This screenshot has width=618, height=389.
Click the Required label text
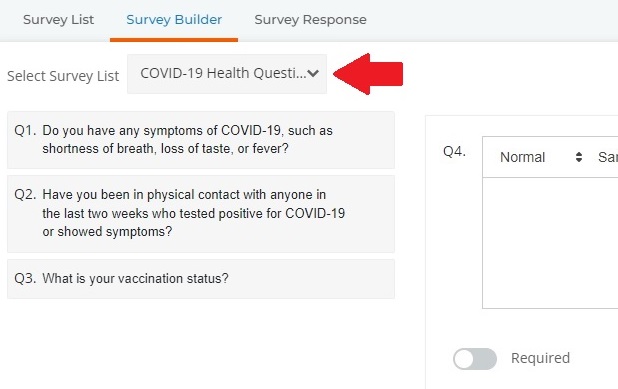point(540,358)
